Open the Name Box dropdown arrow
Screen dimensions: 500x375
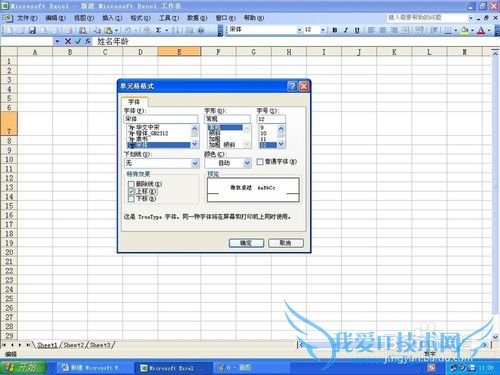click(x=57, y=41)
